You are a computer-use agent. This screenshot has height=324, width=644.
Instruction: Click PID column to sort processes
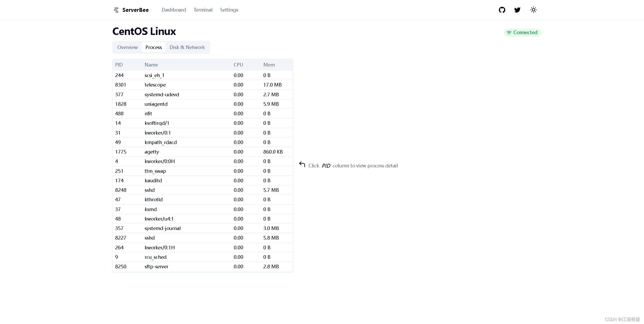point(119,64)
